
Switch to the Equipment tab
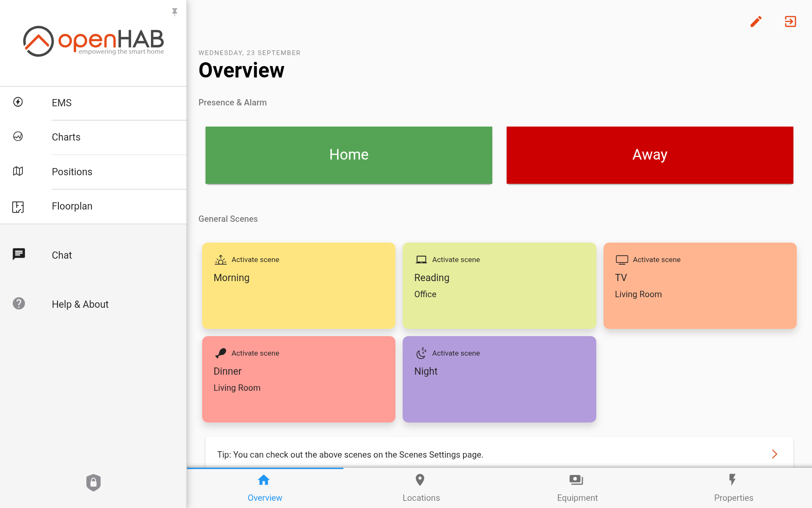[577, 488]
